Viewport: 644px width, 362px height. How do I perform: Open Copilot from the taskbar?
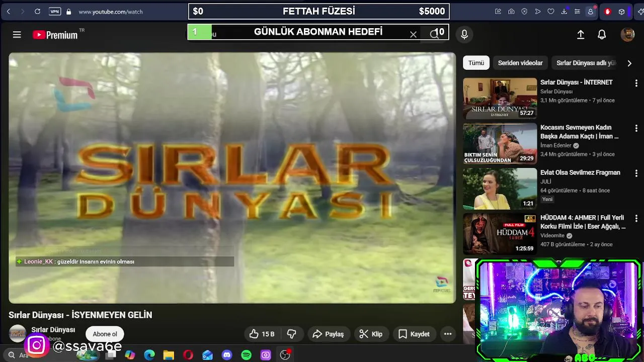pyautogui.click(x=130, y=355)
